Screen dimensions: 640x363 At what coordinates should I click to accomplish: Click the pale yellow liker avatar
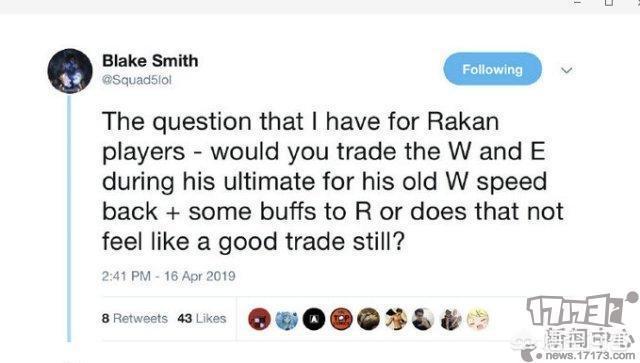(x=478, y=319)
